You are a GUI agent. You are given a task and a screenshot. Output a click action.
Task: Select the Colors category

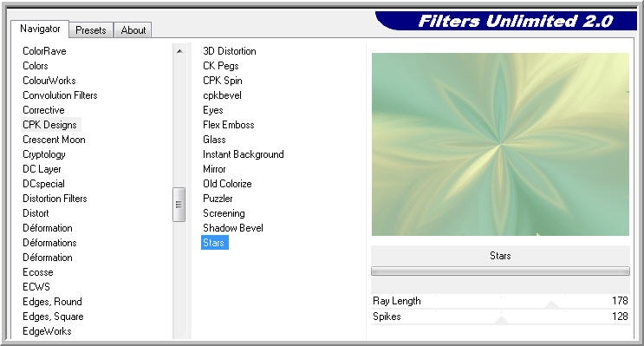[x=36, y=66]
